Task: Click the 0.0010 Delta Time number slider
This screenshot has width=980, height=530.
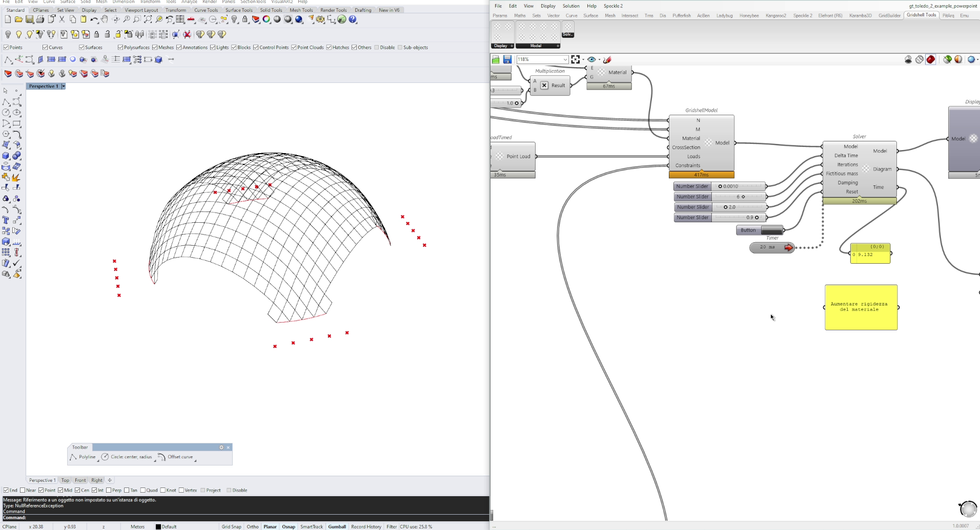Action: 720,186
